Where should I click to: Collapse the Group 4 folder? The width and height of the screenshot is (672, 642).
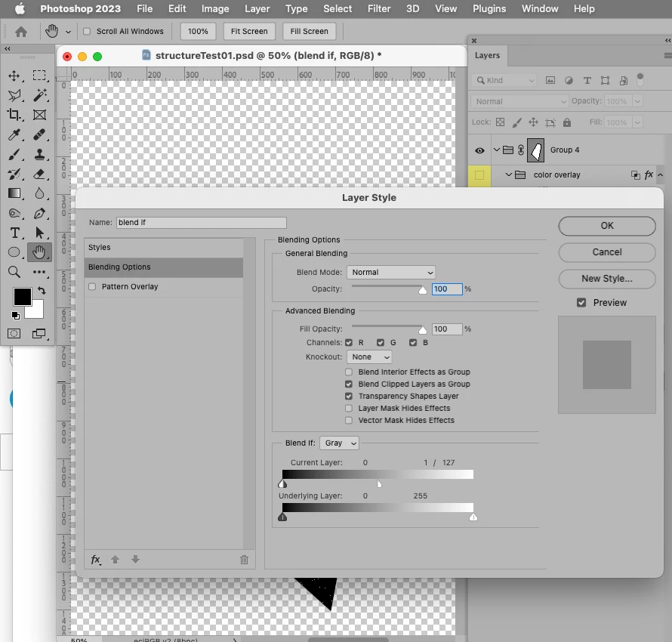coord(497,150)
